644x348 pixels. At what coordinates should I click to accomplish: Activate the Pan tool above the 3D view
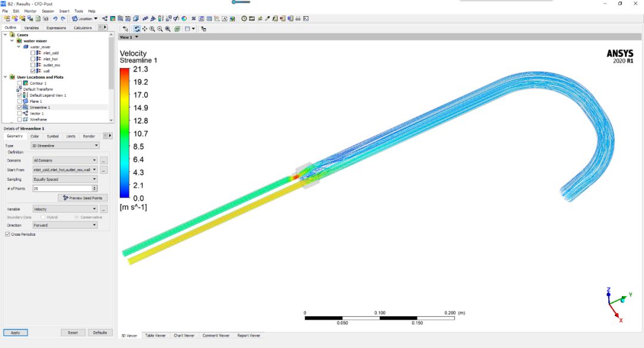[x=144, y=28]
